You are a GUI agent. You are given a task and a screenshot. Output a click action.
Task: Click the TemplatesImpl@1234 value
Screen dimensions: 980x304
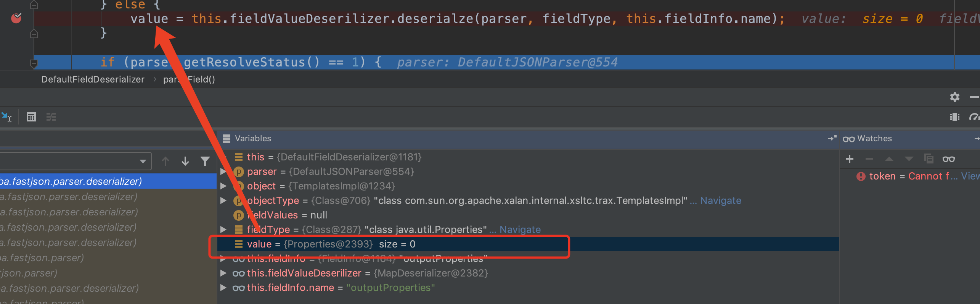tap(342, 186)
